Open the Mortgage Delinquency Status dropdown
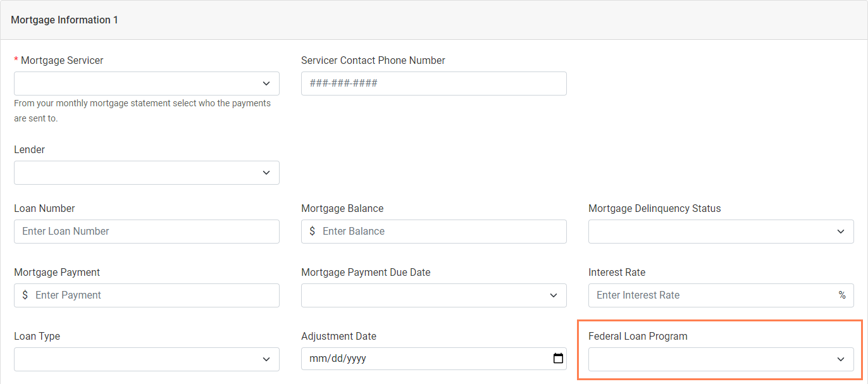Screen dimensions: 868x384 [721, 232]
